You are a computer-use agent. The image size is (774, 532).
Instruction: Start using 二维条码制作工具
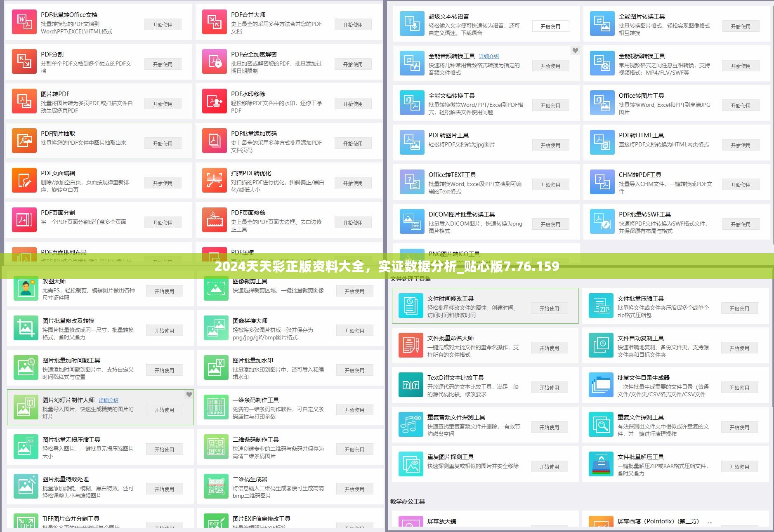(354, 450)
